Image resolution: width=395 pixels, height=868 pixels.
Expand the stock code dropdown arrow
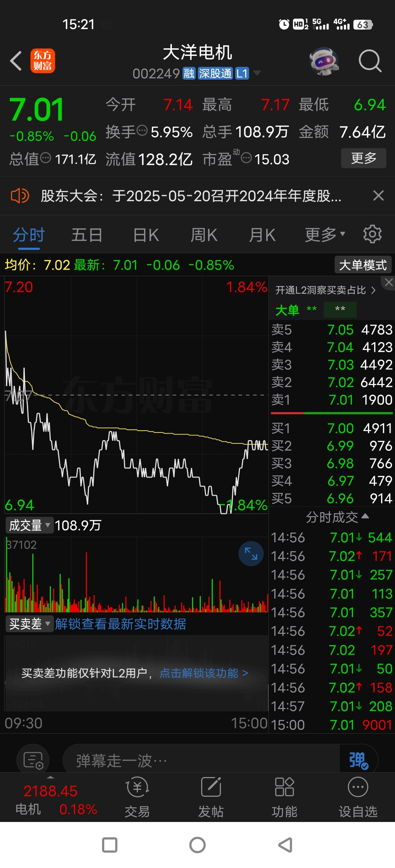257,73
